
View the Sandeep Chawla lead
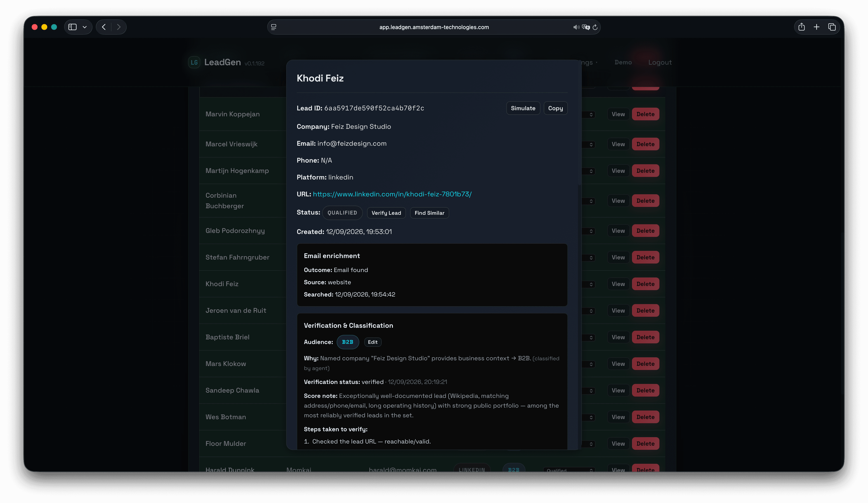pyautogui.click(x=618, y=390)
